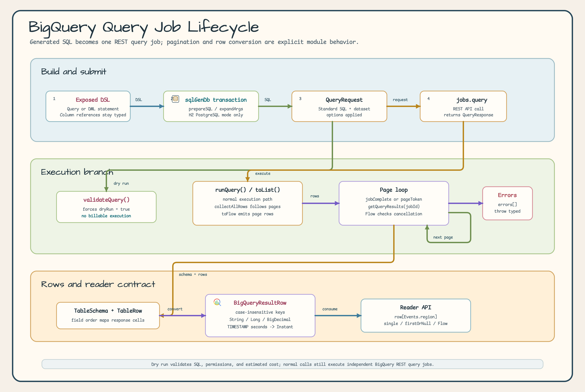Click the BigQueryResultRow node title
This screenshot has width=585, height=392.
tap(260, 303)
